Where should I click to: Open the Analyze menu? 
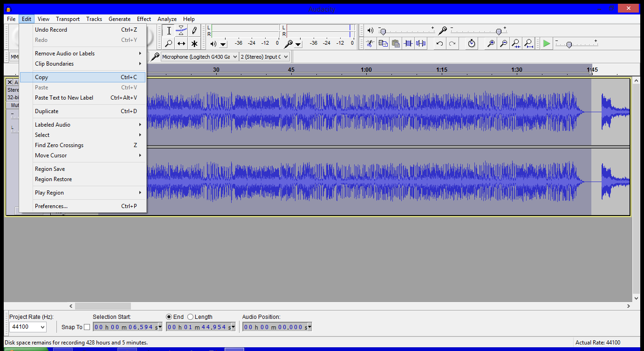point(167,19)
